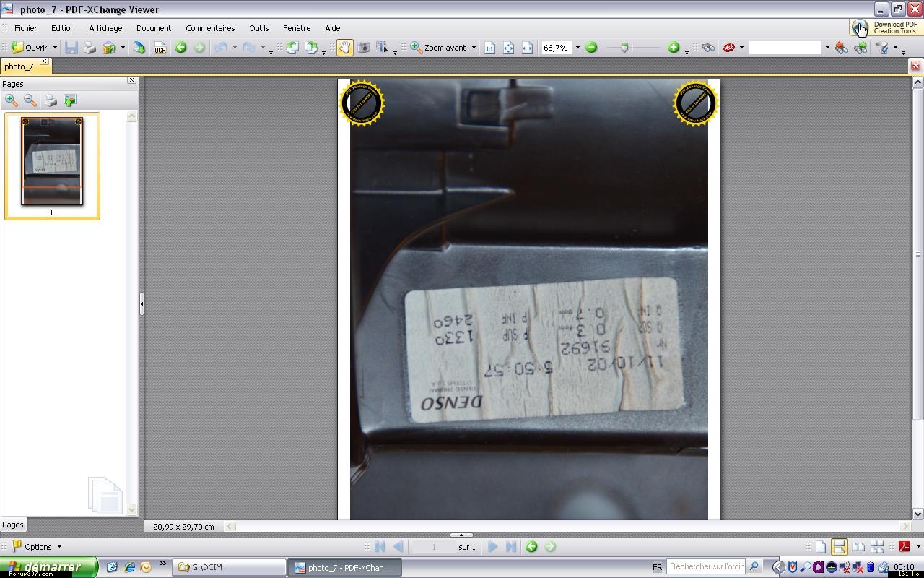Click Download PDF Creation Tools link
924x578 pixels.
pos(886,28)
